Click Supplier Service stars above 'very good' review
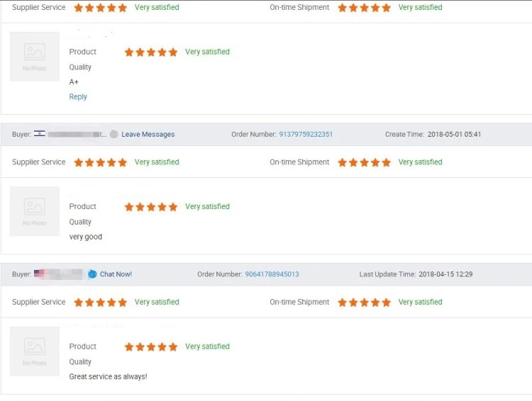Image resolution: width=532 pixels, height=401 pixels. pos(101,162)
